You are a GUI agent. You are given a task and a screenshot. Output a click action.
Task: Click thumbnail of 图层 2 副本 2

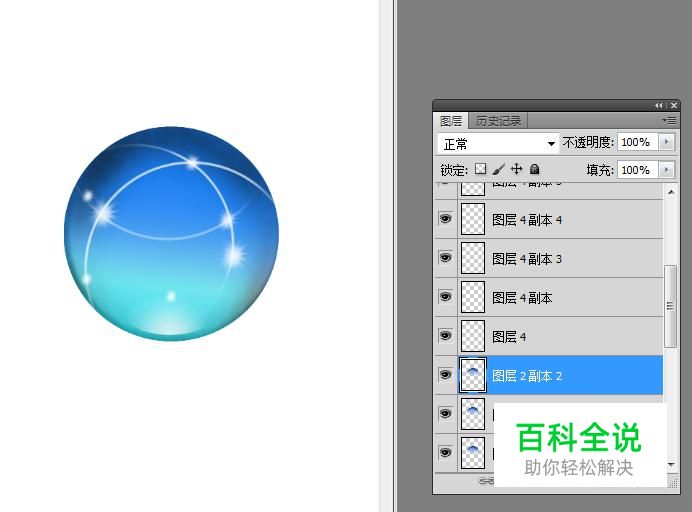click(x=473, y=375)
